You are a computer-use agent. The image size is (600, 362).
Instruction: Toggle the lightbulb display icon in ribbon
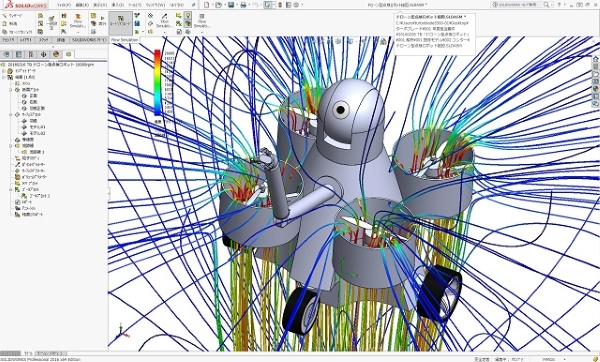tap(188, 15)
